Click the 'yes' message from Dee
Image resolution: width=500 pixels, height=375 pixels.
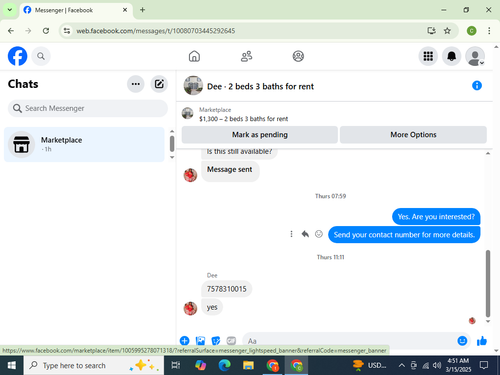click(212, 307)
